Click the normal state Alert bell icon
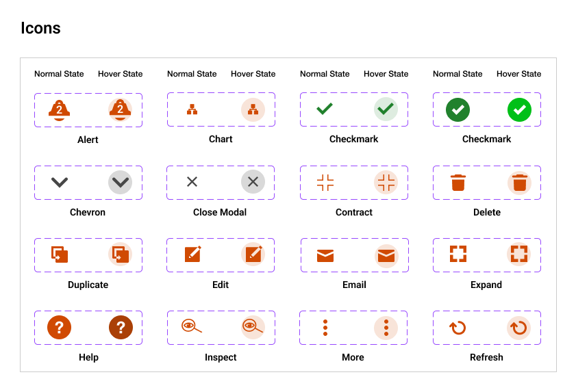576x392 pixels. (x=60, y=109)
